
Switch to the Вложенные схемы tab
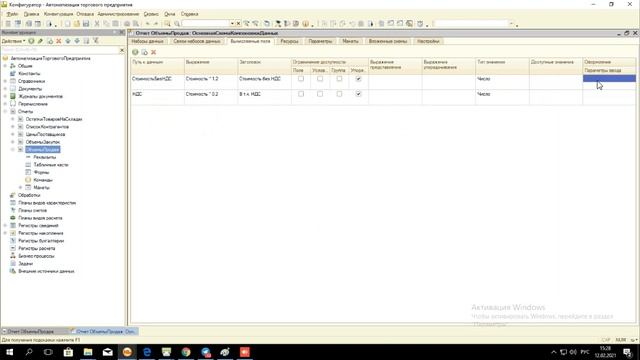[388, 41]
